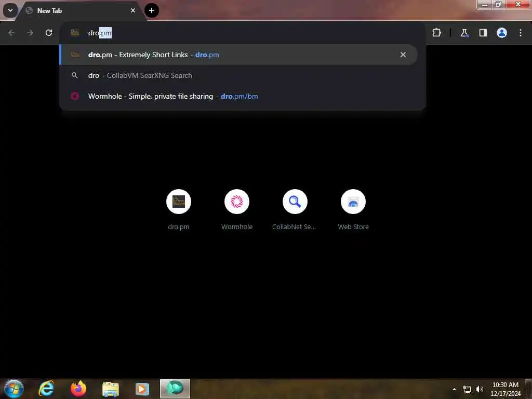Open the network tray icon
Viewport: 532px width, 399px height.
pyautogui.click(x=467, y=389)
